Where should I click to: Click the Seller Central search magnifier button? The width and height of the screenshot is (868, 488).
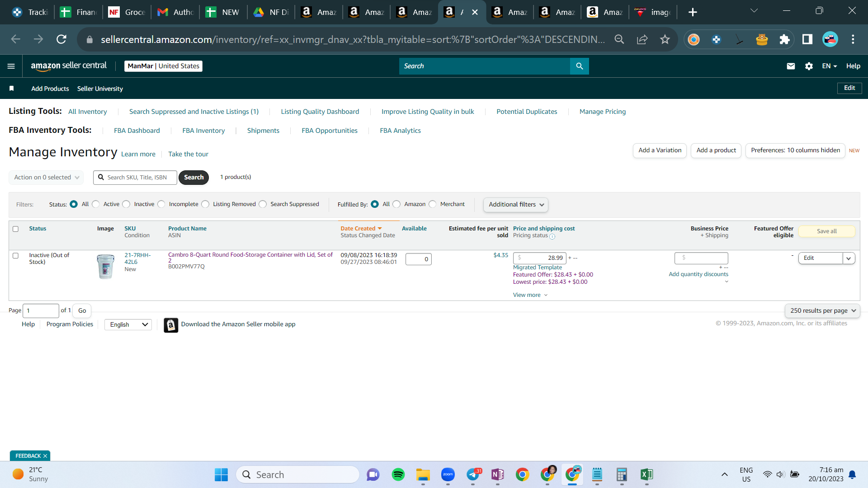(x=579, y=66)
